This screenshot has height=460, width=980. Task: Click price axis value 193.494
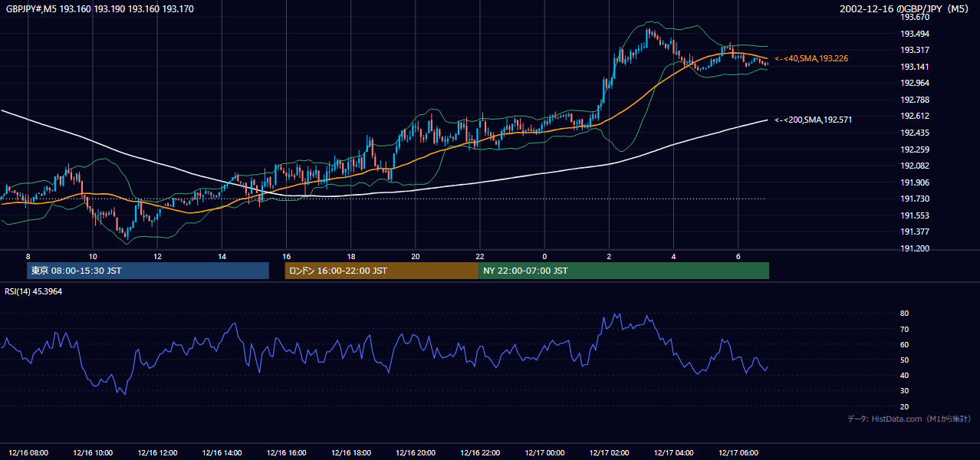click(x=914, y=34)
